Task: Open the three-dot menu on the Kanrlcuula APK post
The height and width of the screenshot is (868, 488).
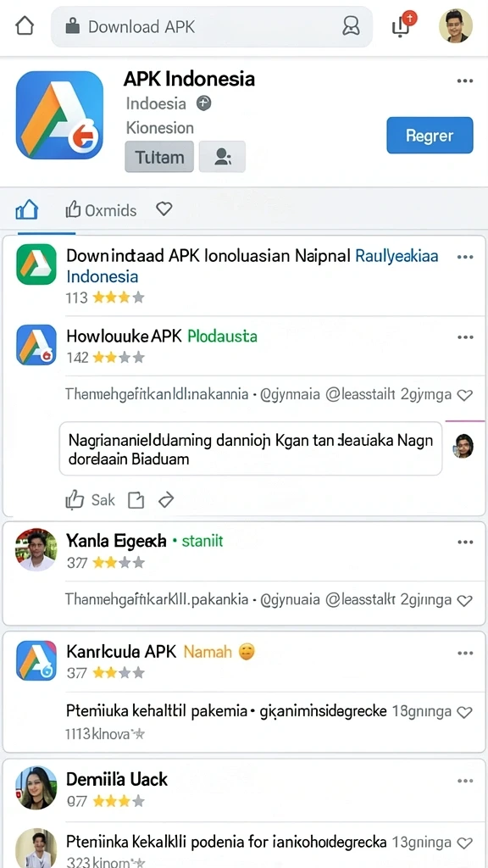Action: (465, 653)
